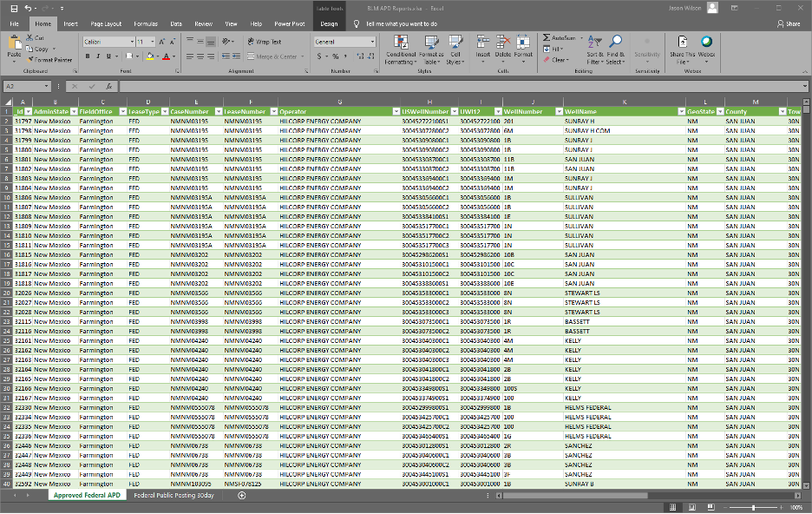Switch to the Formulas ribbon tab
812x514 pixels.
coord(146,23)
